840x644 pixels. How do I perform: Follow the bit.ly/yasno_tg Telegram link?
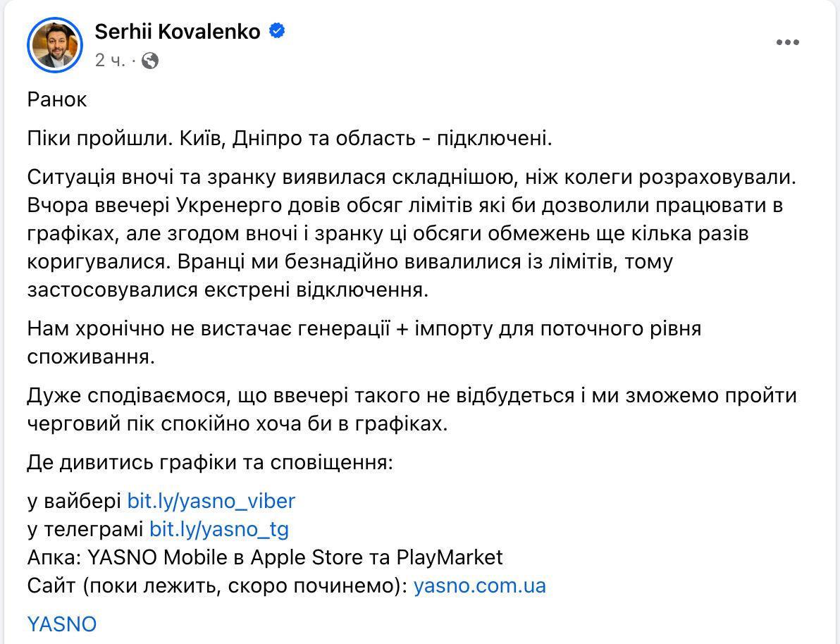[x=219, y=529]
